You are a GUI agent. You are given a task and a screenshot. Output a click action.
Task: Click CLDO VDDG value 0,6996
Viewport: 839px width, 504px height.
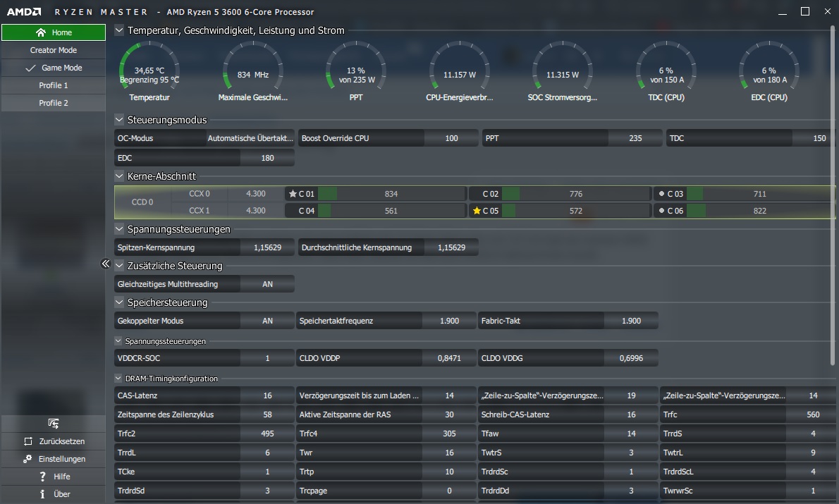click(632, 359)
